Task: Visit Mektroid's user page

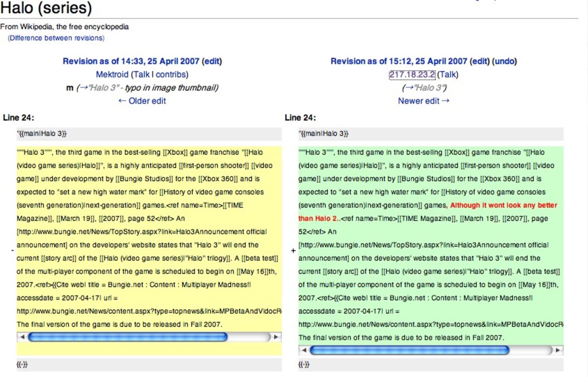Action: (112, 74)
